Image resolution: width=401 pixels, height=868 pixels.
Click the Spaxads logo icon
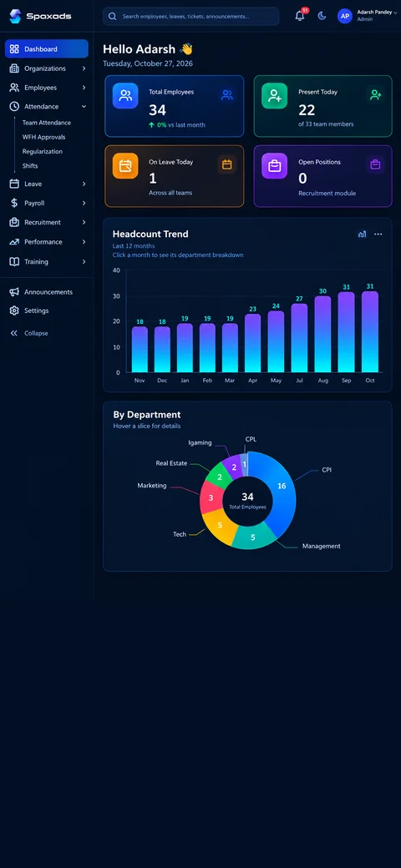[x=15, y=16]
